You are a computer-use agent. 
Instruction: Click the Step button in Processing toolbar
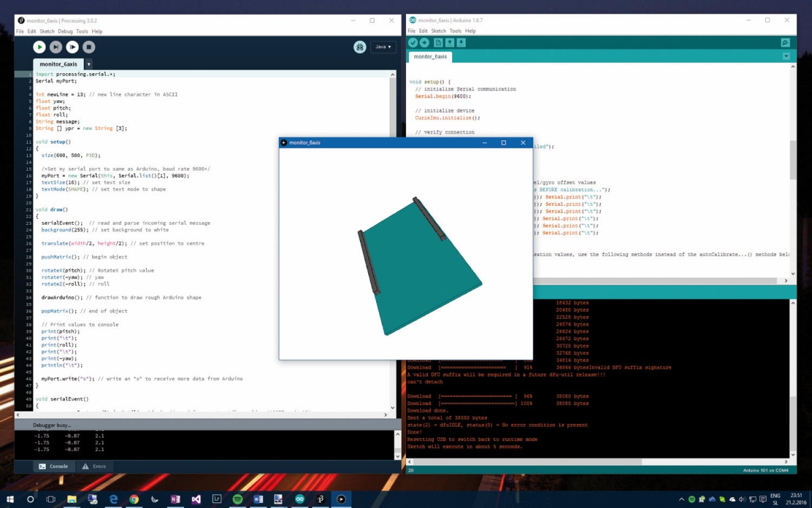pyautogui.click(x=55, y=47)
